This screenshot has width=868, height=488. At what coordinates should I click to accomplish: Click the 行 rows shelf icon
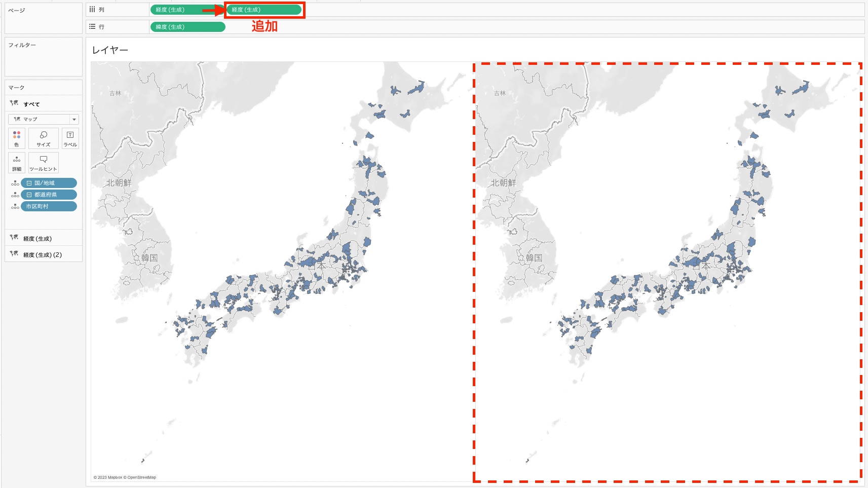pyautogui.click(x=92, y=27)
